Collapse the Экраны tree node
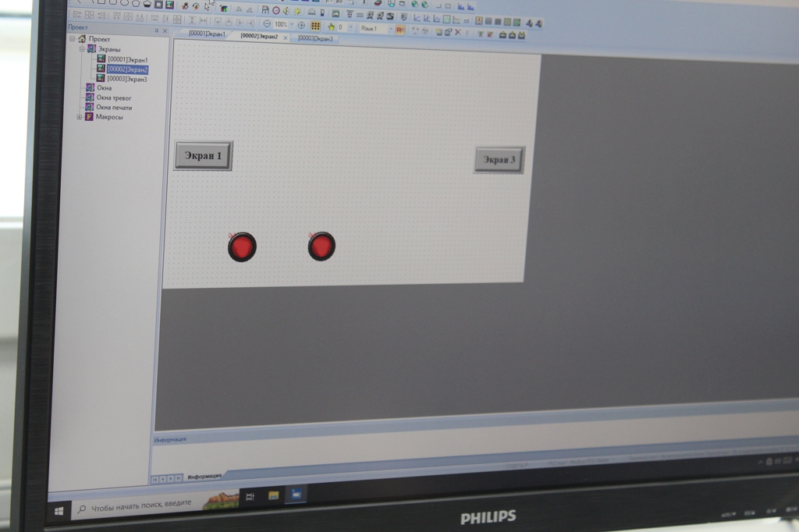799x532 pixels. point(81,49)
